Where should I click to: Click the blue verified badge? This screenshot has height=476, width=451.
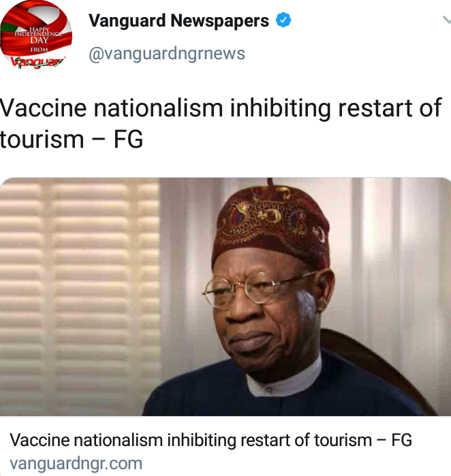click(x=283, y=20)
